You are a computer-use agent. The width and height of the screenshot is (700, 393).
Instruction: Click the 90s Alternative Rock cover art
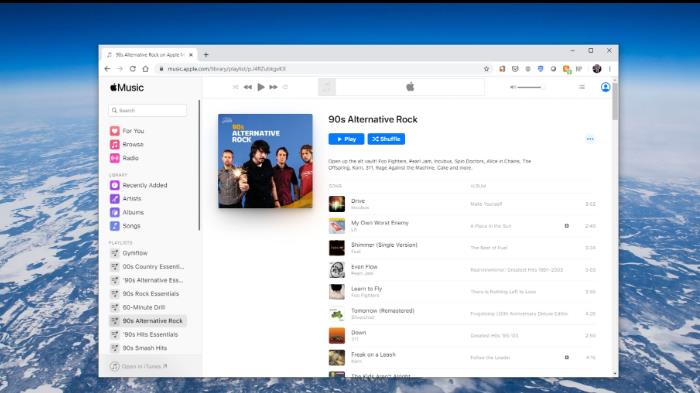pyautogui.click(x=265, y=161)
